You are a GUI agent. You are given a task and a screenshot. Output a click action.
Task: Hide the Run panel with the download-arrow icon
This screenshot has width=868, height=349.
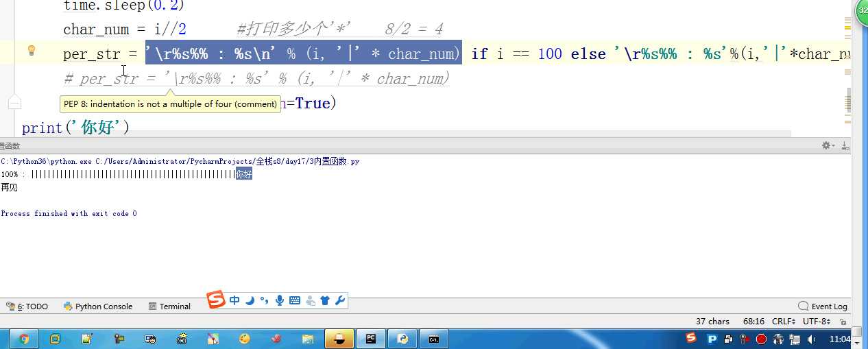845,145
